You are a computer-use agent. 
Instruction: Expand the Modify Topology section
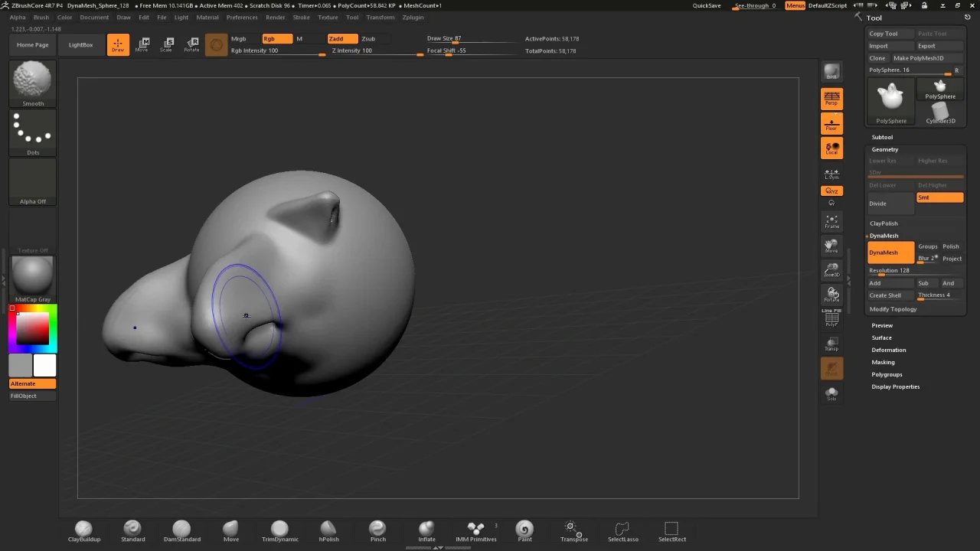coord(893,309)
